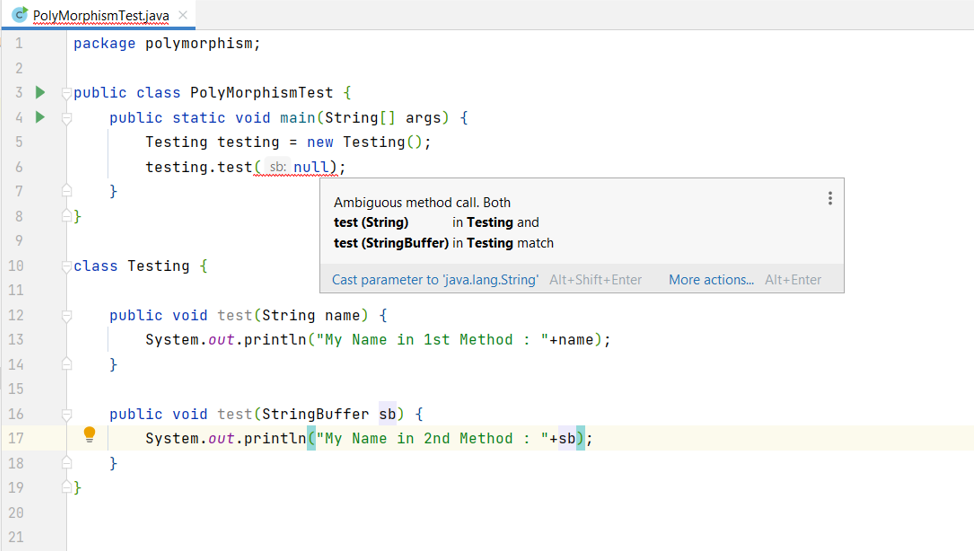Click line number 21 in gutter

[x=16, y=537]
